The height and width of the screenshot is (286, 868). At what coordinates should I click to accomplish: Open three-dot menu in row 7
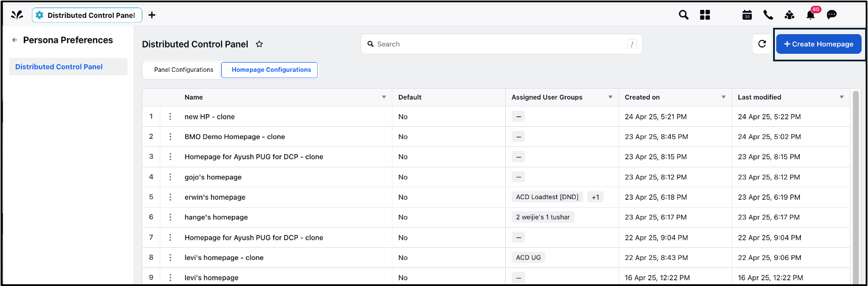pyautogui.click(x=170, y=237)
